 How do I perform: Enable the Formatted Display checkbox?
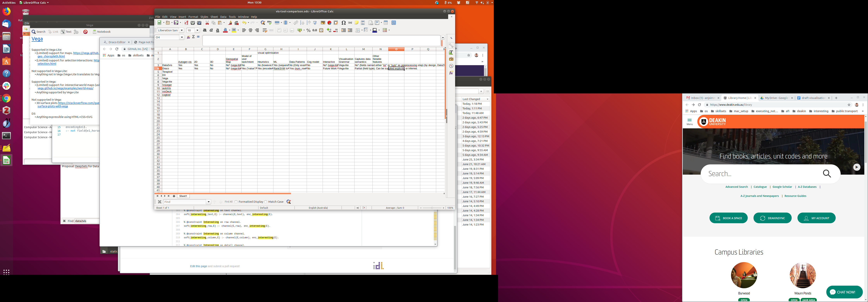[x=236, y=202]
